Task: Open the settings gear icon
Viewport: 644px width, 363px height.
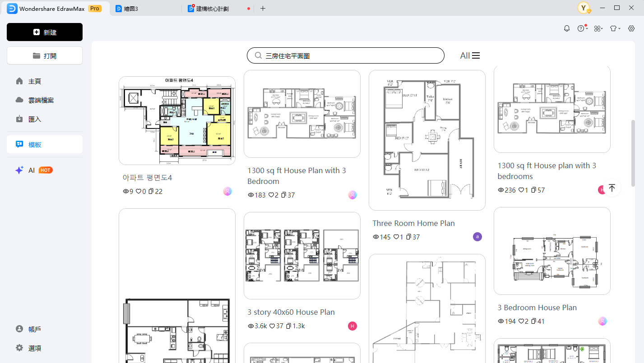Action: click(x=631, y=28)
